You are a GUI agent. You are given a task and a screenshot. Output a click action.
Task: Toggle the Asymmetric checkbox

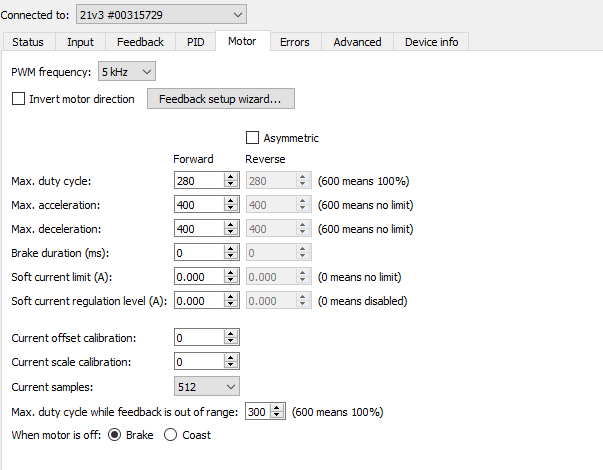click(x=252, y=138)
